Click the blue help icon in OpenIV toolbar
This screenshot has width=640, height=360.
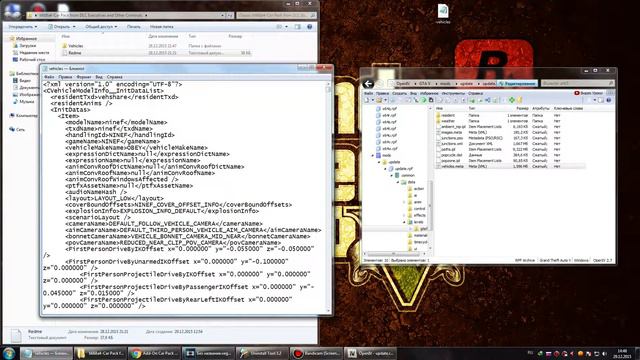[x=609, y=100]
